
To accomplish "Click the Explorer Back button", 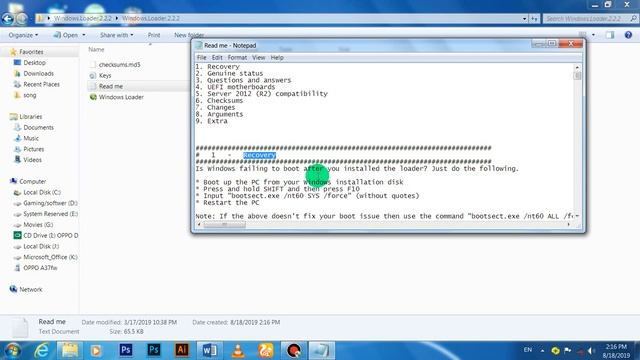I will click(8, 18).
